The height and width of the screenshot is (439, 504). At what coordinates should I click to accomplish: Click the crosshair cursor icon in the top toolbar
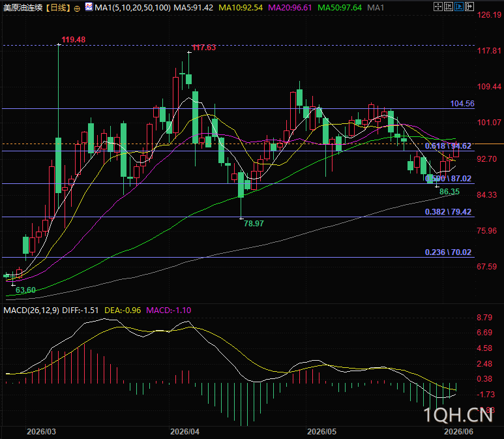click(437, 7)
